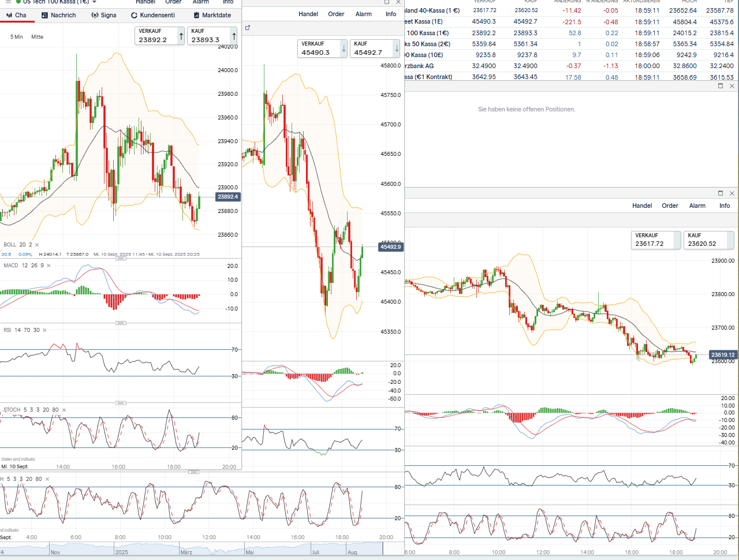
Task: Close the RSI 14 70 30 indicator
Action: pyautogui.click(x=44, y=330)
